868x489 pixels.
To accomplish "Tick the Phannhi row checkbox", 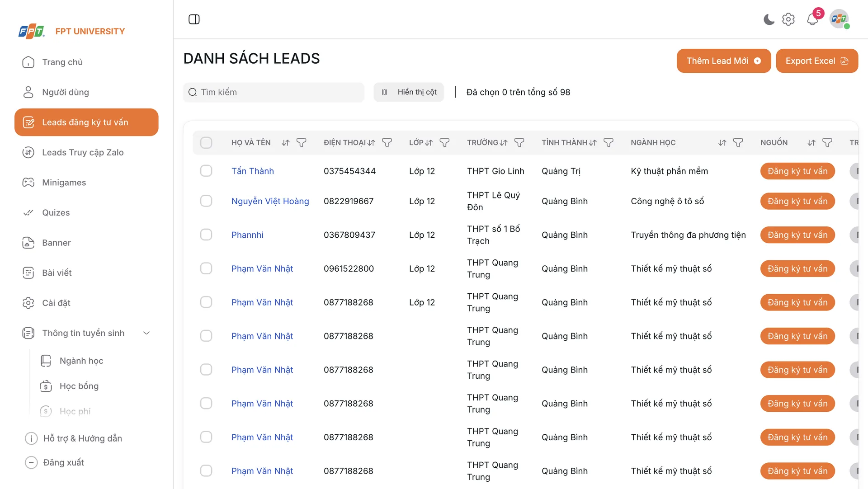I will [x=206, y=235].
